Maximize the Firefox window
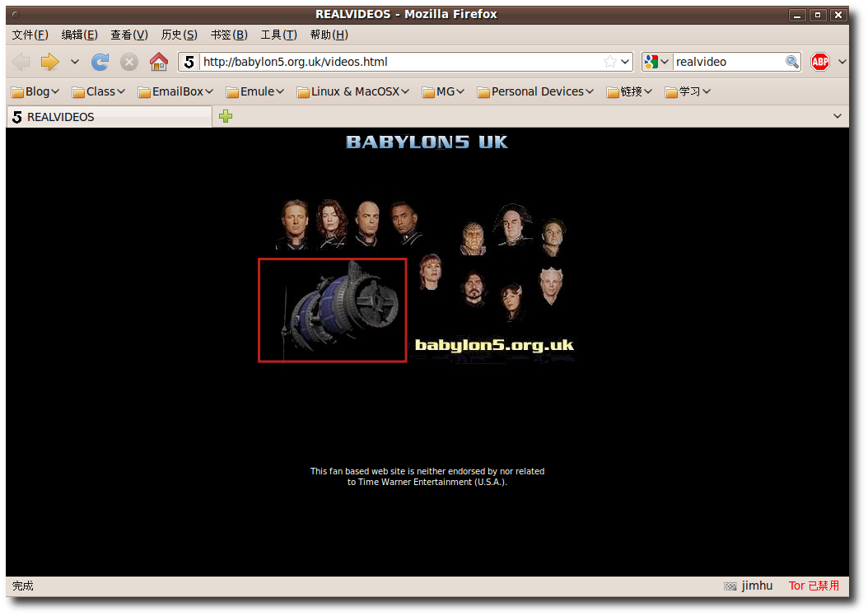The image size is (868, 616). (x=818, y=15)
